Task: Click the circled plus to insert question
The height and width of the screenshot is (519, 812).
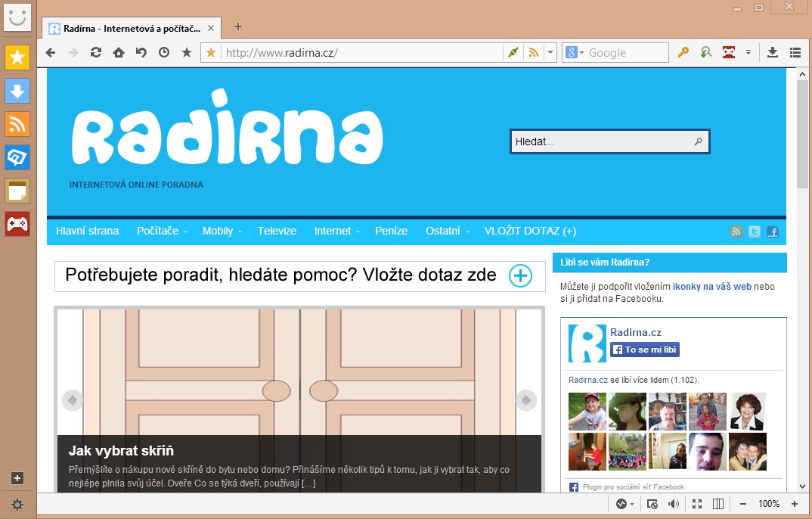Action: pyautogui.click(x=520, y=275)
